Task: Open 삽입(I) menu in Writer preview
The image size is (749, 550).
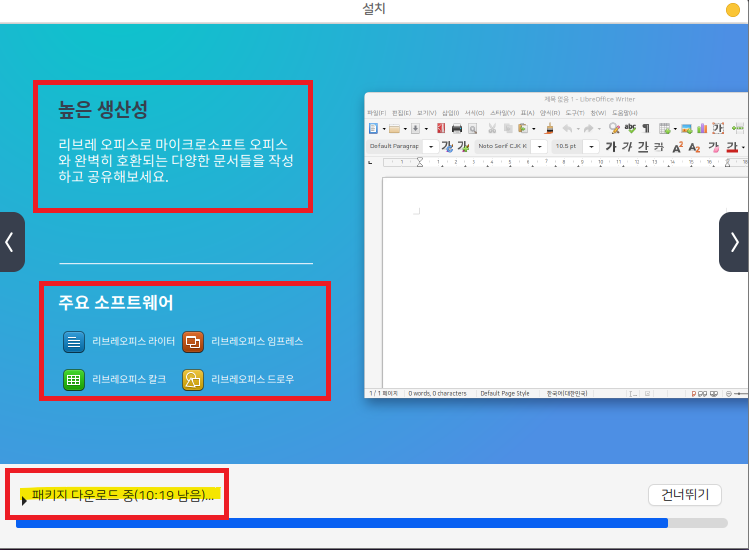Action: tap(450, 113)
